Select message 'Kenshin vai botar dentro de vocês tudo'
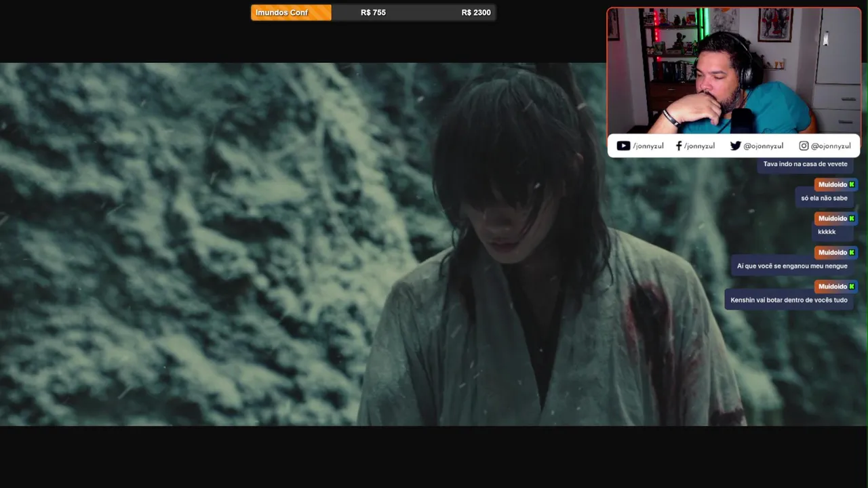 [789, 300]
